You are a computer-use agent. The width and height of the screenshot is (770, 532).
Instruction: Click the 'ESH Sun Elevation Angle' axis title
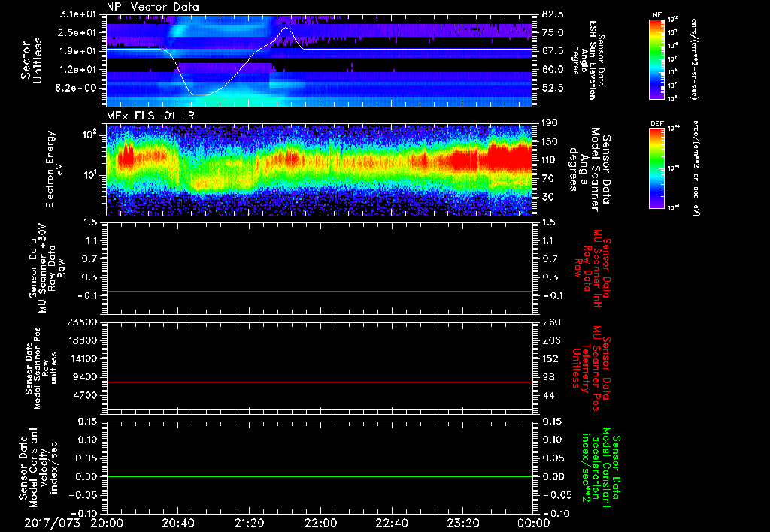pos(588,60)
